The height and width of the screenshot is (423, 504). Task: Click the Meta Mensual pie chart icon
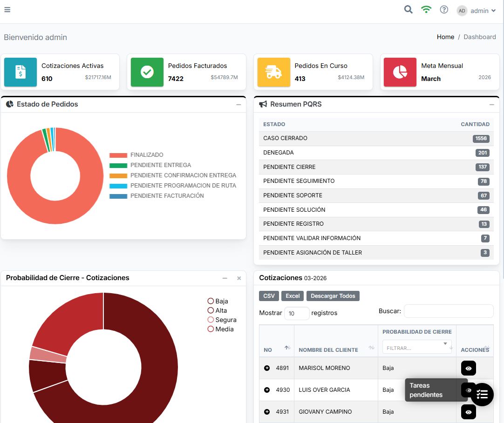(x=400, y=72)
